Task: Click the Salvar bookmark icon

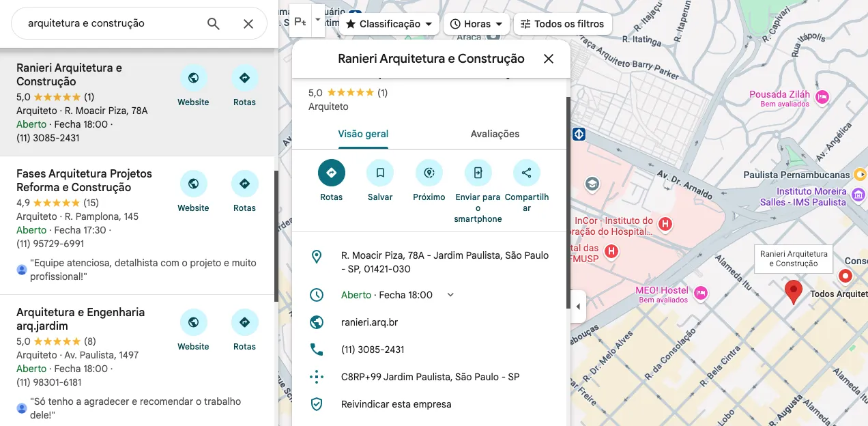Action: pyautogui.click(x=380, y=173)
